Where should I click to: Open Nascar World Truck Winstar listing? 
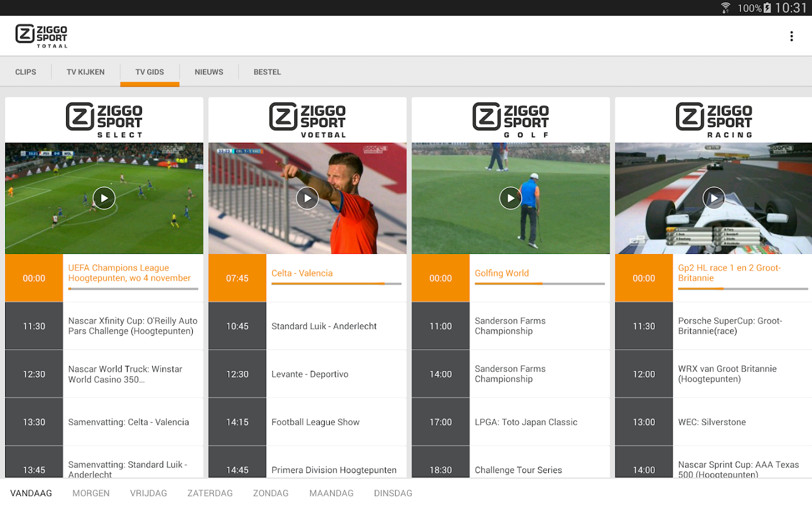pos(104,374)
